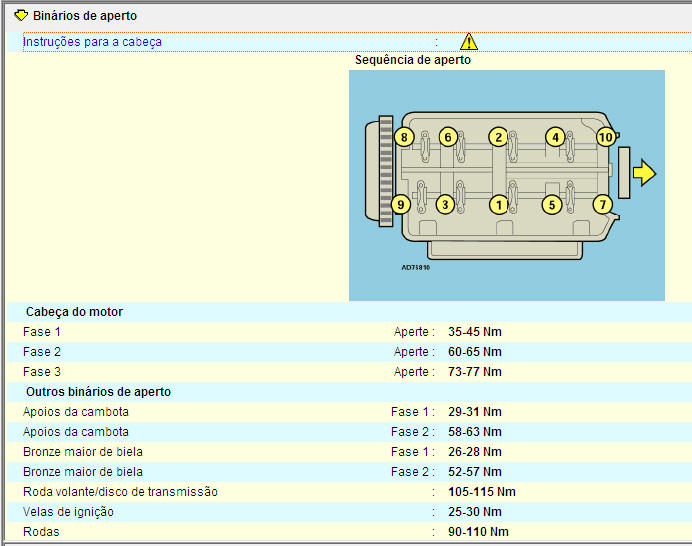Viewport: 692px width, 546px height.
Task: Click bolt number 1 in the tightening diagram
Action: tap(497, 205)
